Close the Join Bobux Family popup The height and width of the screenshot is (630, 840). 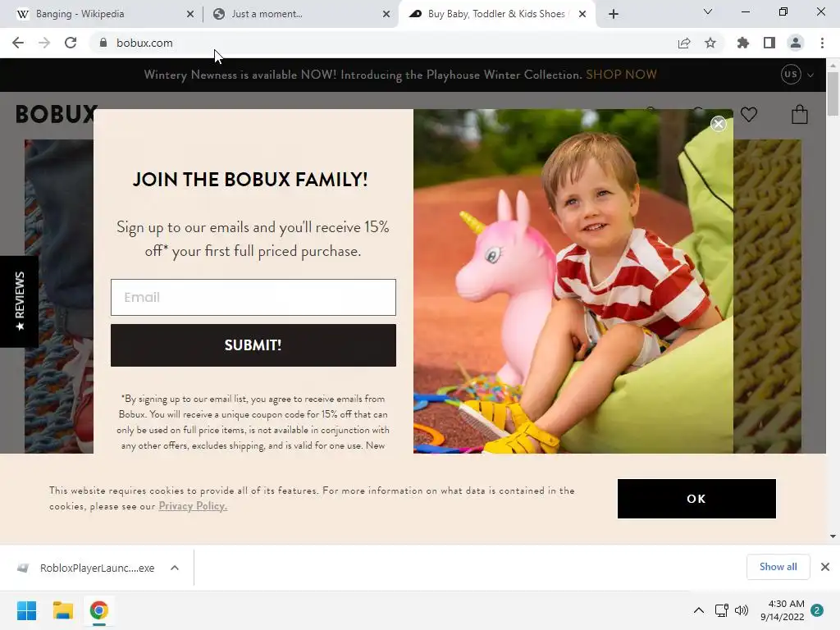719,125
